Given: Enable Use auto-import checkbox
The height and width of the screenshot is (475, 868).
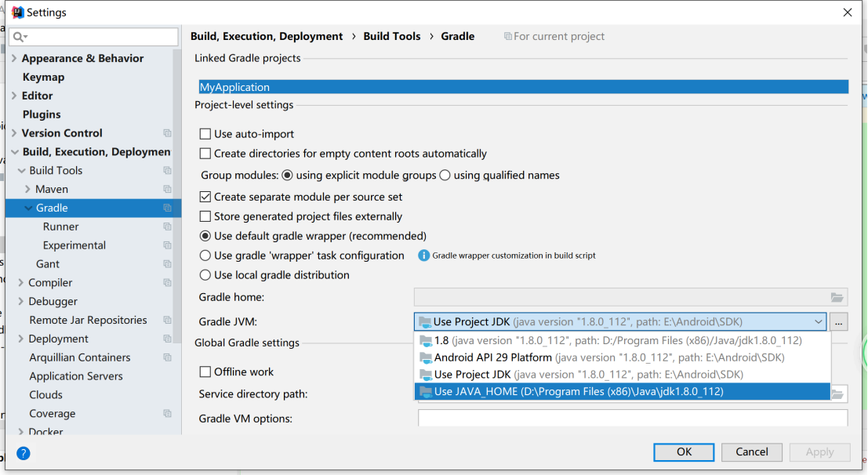Looking at the screenshot, I should (205, 134).
